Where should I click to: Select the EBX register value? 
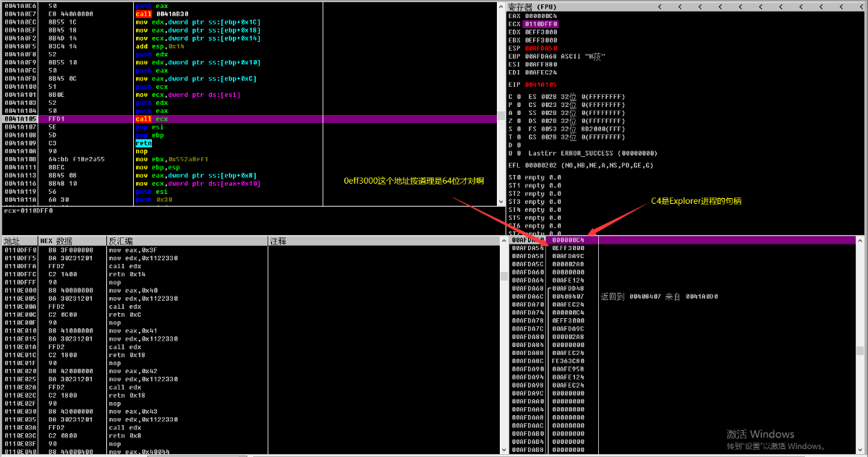pos(540,40)
